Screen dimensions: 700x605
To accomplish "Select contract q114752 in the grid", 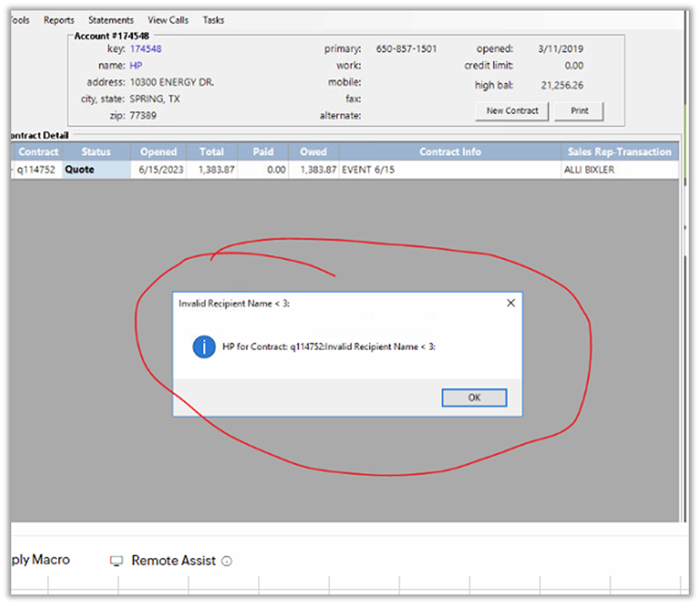I will (36, 169).
